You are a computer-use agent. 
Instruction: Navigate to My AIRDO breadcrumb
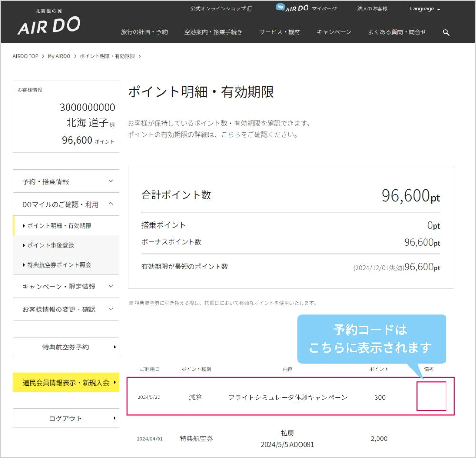point(59,56)
